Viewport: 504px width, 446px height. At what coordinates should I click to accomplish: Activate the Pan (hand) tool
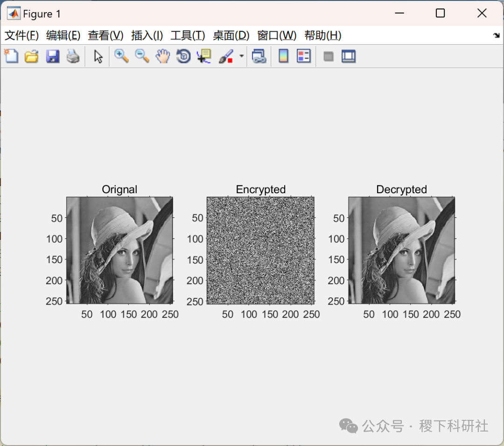click(162, 56)
